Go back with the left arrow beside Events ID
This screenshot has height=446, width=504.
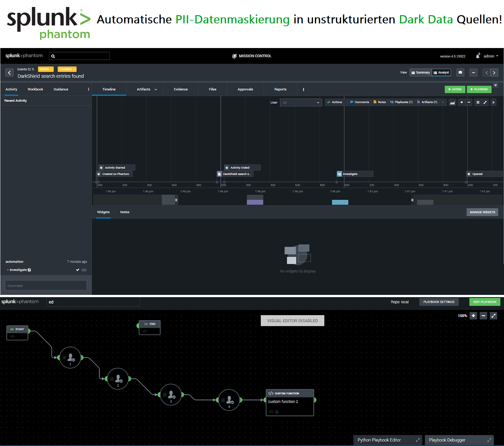point(9,73)
